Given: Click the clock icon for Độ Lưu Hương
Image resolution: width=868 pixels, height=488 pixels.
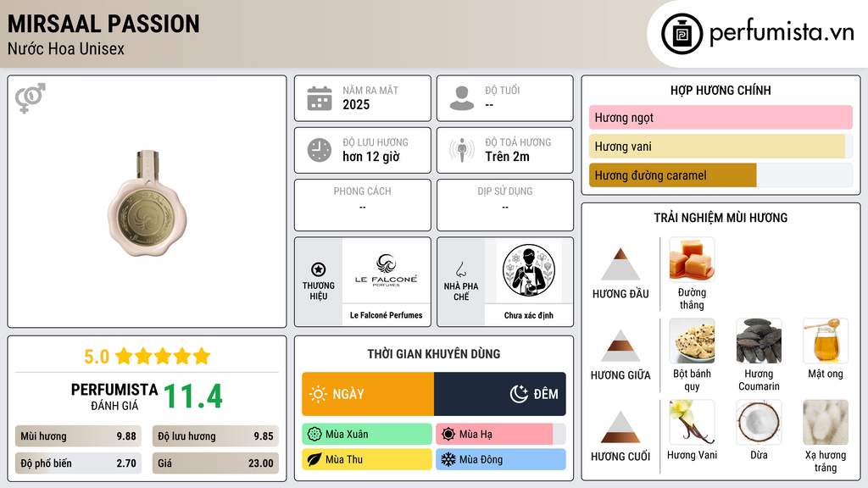Looking at the screenshot, I should [320, 150].
